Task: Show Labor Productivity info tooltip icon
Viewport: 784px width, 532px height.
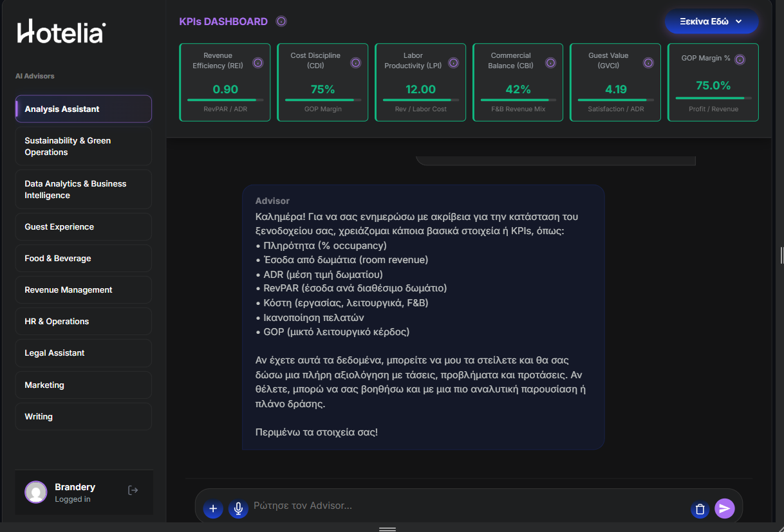Action: click(x=453, y=62)
